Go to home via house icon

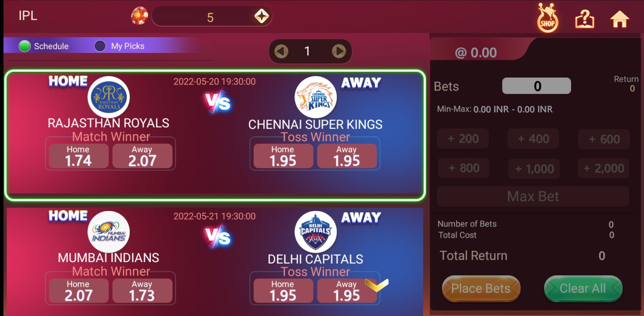click(620, 19)
